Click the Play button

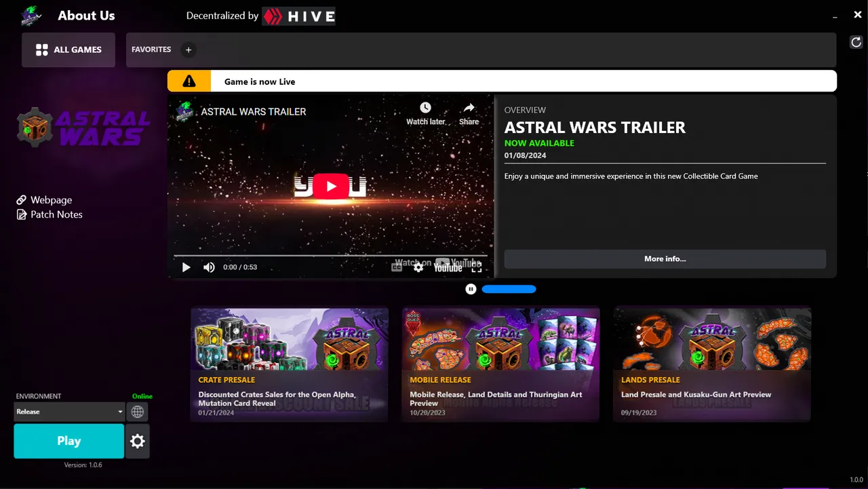click(x=69, y=441)
